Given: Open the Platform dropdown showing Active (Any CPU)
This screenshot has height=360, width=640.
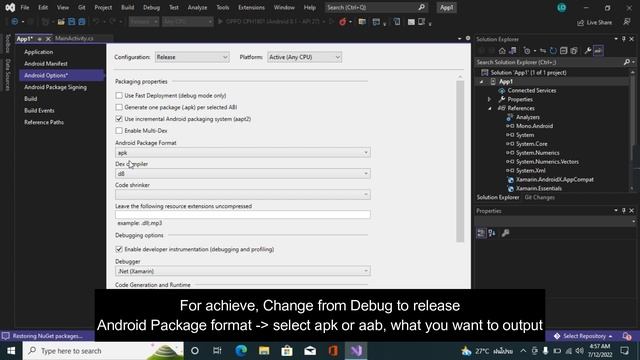Looking at the screenshot, I should (x=304, y=57).
